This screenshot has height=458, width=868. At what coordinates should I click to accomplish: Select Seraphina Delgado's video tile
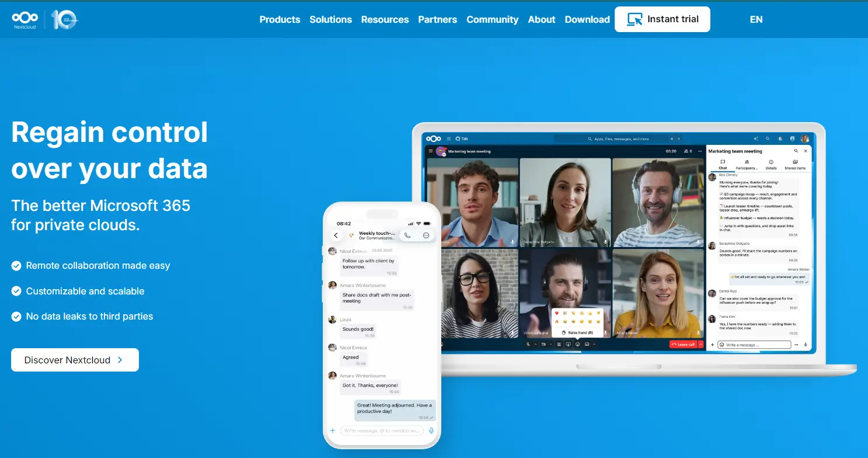tap(565, 202)
